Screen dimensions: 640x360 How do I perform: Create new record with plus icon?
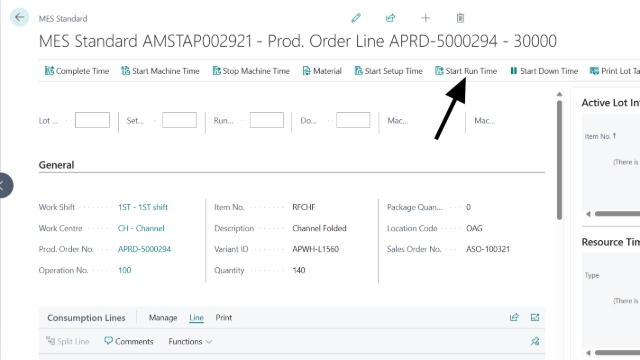425,18
